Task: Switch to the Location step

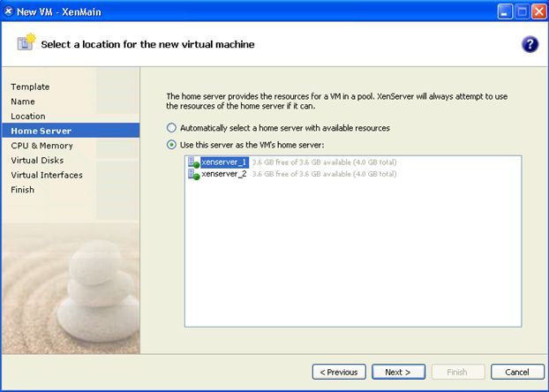Action: tap(28, 117)
